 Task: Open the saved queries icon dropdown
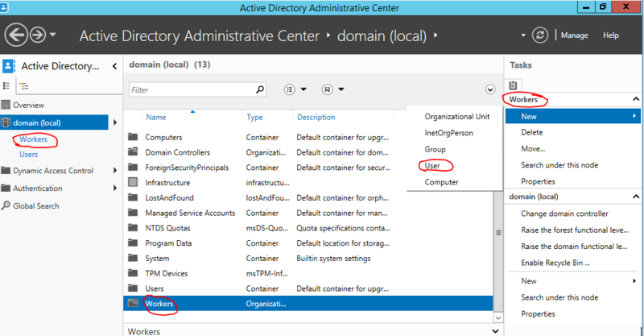pyautogui.click(x=332, y=89)
